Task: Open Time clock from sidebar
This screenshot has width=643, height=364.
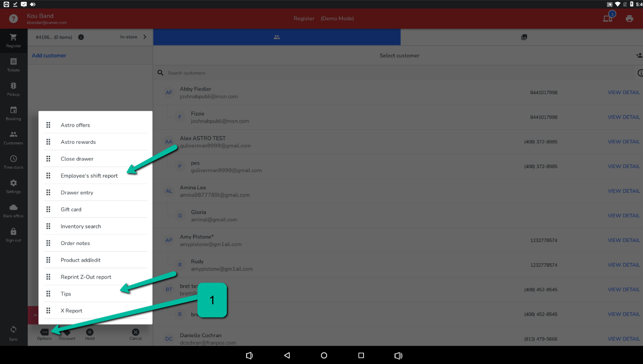Action: (x=13, y=159)
